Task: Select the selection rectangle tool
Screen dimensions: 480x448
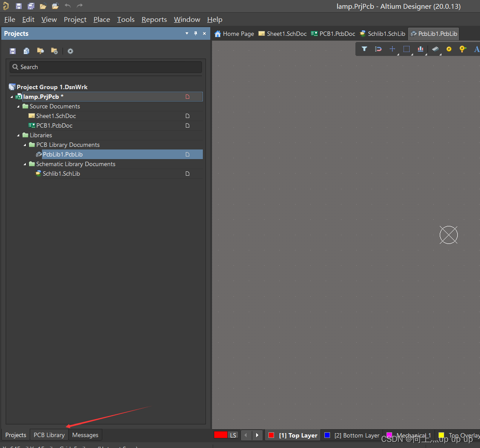Action: tap(407, 49)
